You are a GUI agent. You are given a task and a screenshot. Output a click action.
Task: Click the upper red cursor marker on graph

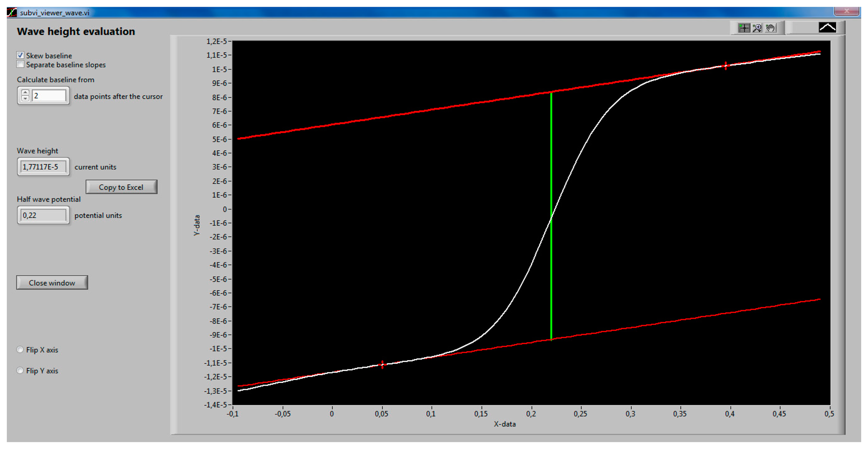click(x=725, y=66)
